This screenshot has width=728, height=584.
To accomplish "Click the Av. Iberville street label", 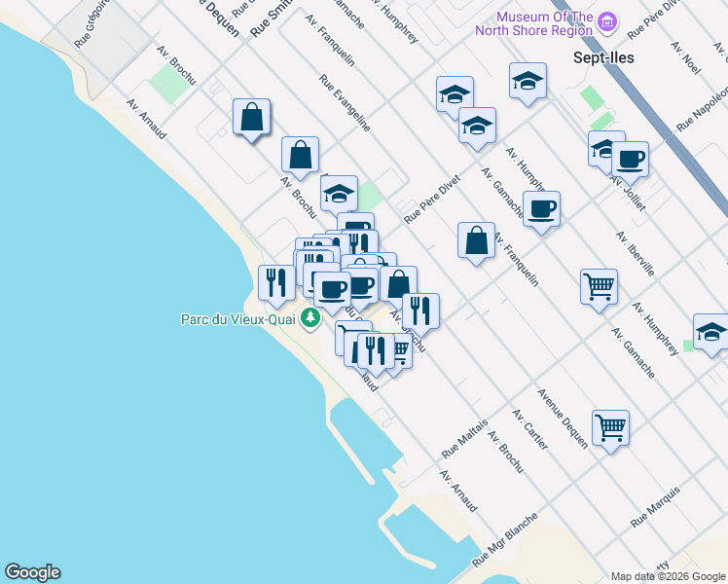I will pyautogui.click(x=636, y=253).
